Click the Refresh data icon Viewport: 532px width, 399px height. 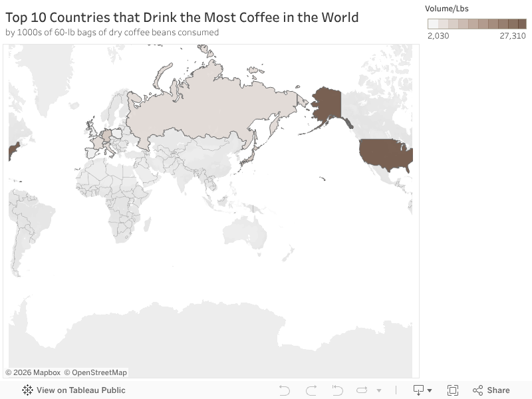[362, 390]
